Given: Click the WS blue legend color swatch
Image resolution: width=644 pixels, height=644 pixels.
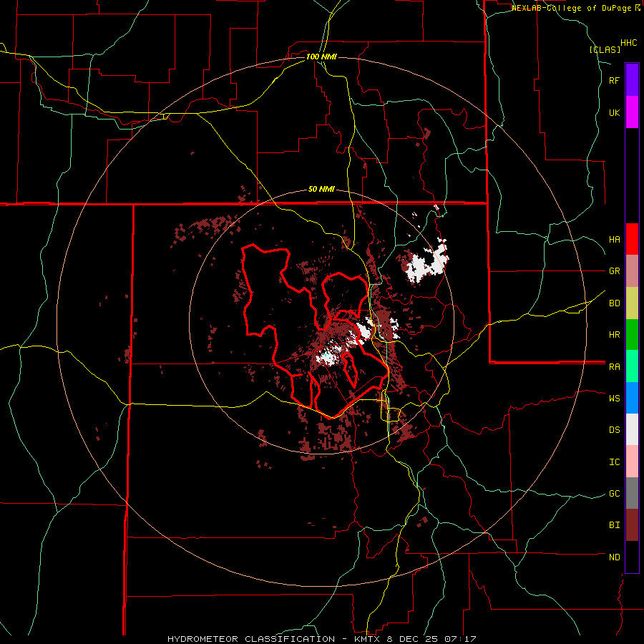Looking at the screenshot, I should (x=632, y=398).
